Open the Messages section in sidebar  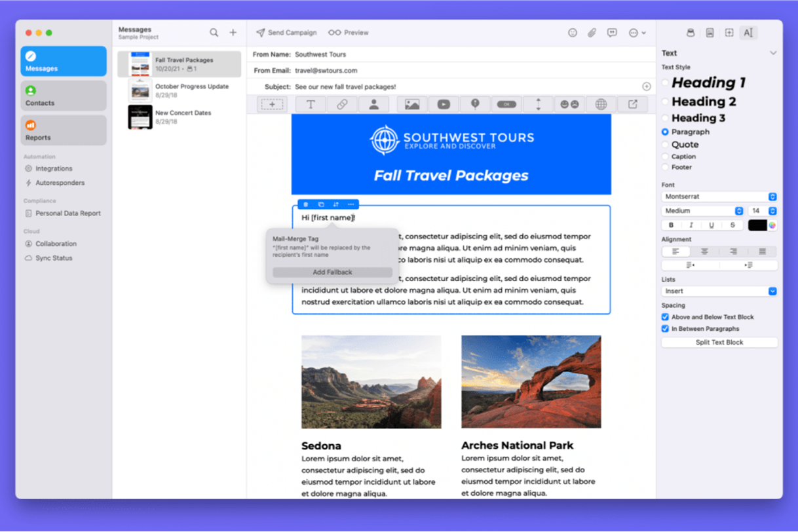(x=64, y=62)
